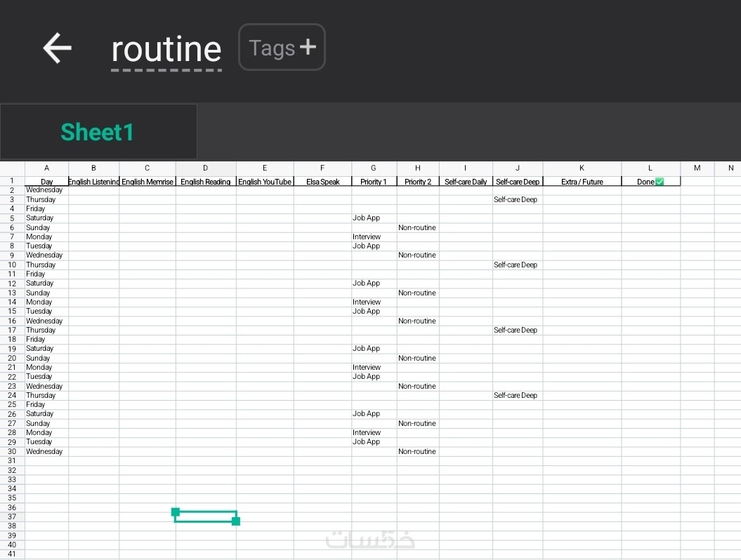This screenshot has width=741, height=560.
Task: Click the 'Priority 1' header cell
Action: click(374, 181)
